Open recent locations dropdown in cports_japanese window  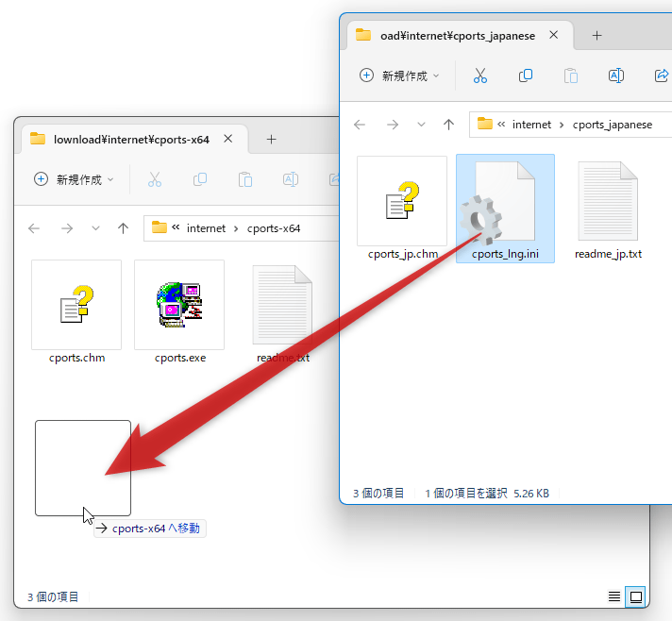(421, 125)
